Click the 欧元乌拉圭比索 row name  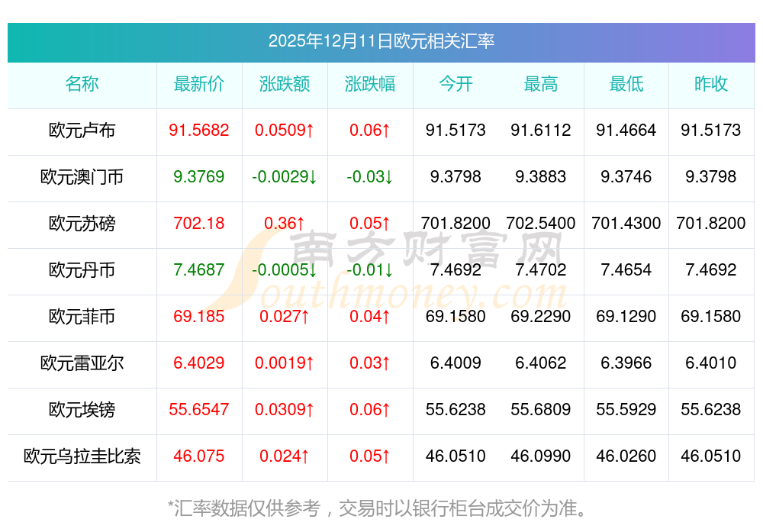click(82, 456)
